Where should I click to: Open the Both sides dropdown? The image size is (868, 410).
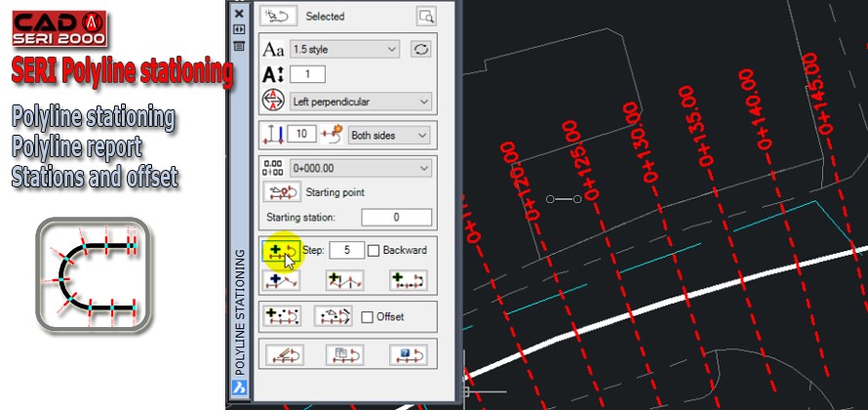coord(388,135)
